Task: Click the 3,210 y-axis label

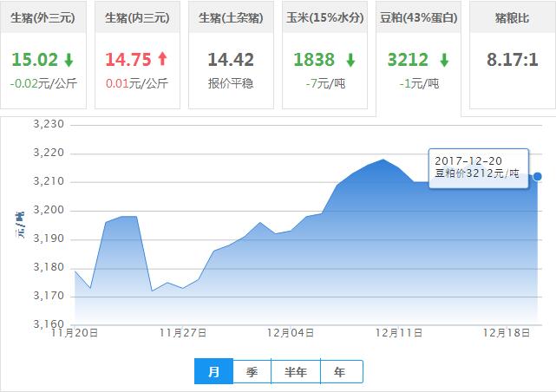Action: click(49, 181)
